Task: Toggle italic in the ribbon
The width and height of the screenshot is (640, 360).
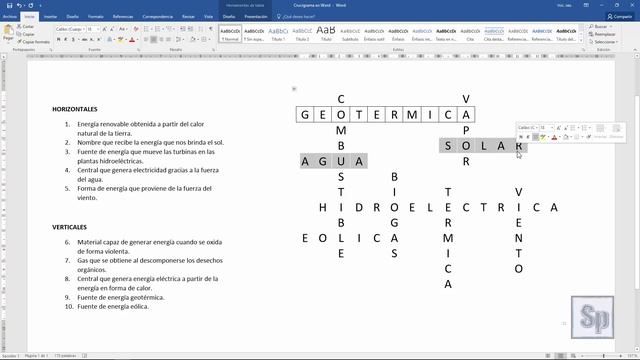Action: (66, 40)
